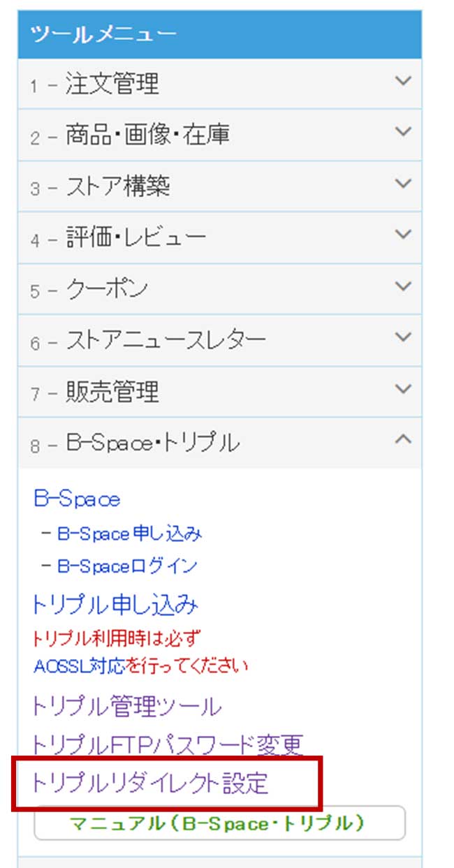The width and height of the screenshot is (454, 868).
Task: Select the 5 - クーポン menu item
Action: 220,289
